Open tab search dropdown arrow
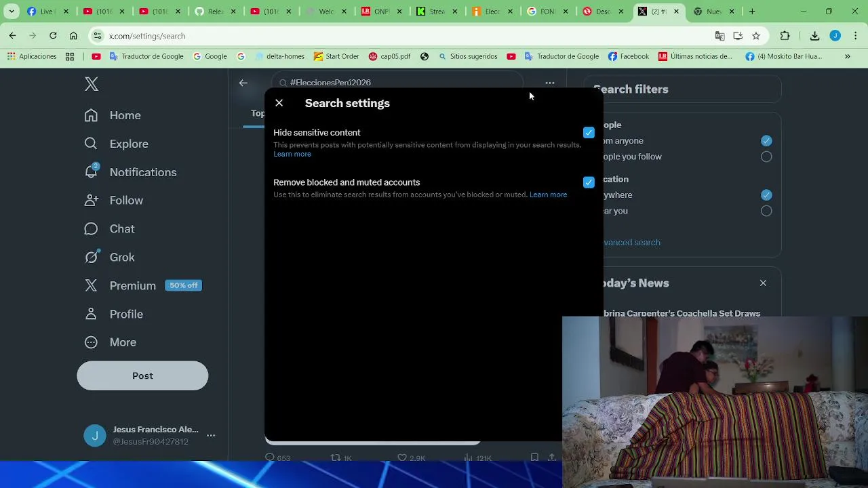Viewport: 868px width, 488px height. [12, 12]
